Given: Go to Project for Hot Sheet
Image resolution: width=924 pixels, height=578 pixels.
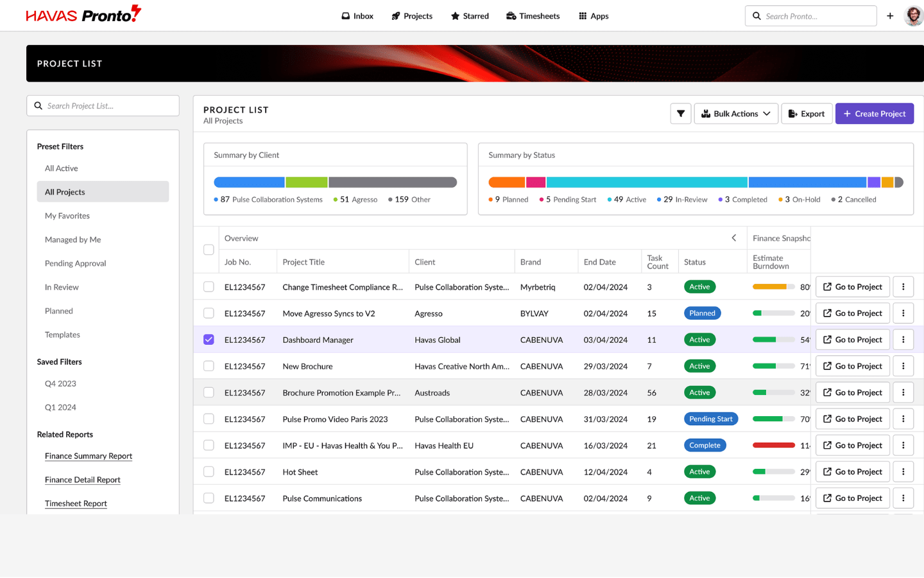Looking at the screenshot, I should coord(853,471).
